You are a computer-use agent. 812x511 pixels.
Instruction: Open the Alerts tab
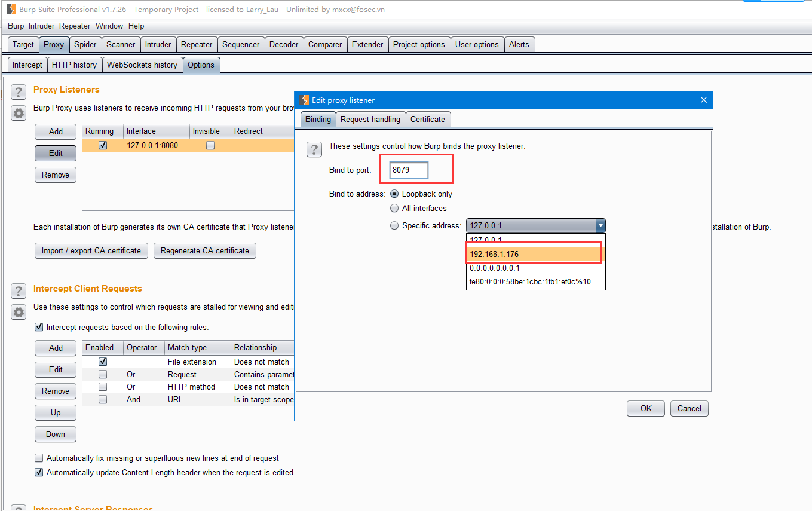click(519, 44)
